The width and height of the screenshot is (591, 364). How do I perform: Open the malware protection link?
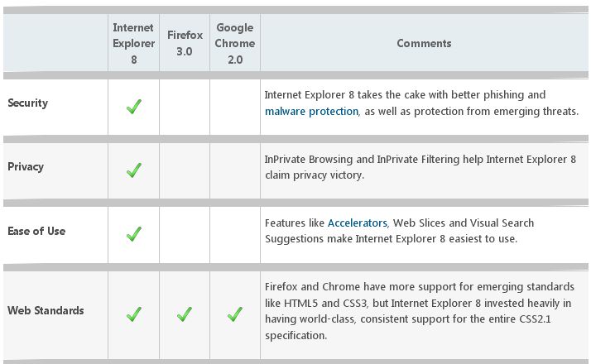312,112
